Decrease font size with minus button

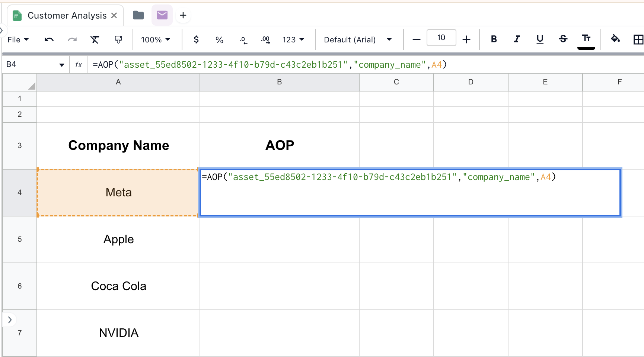[x=417, y=39]
